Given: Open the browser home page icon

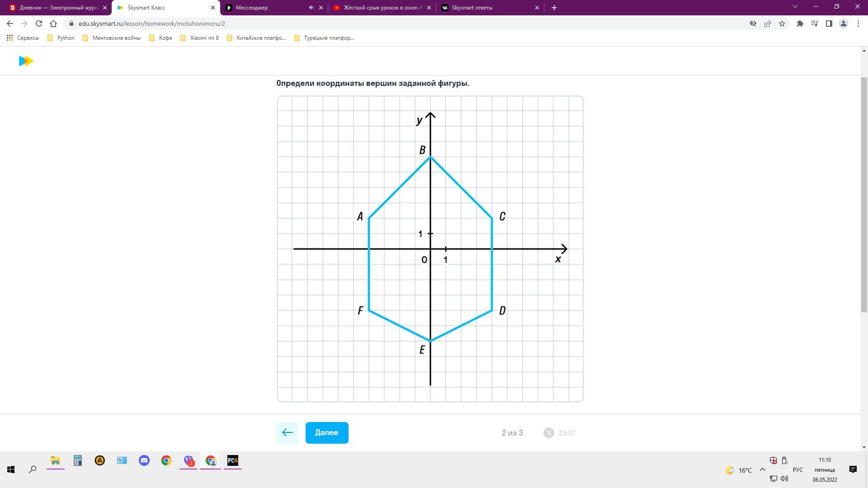Looking at the screenshot, I should (53, 23).
